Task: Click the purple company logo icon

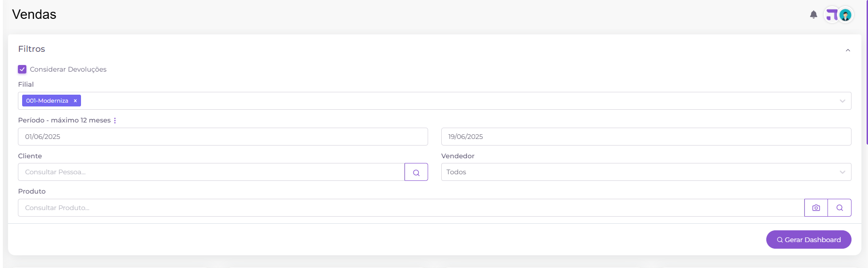Action: [x=832, y=15]
